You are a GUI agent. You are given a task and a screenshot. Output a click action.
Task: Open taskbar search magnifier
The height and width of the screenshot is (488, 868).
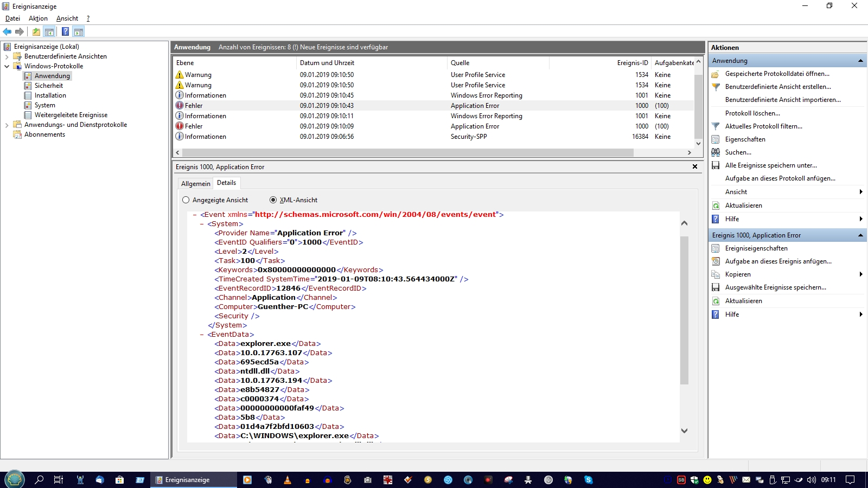pos(39,480)
